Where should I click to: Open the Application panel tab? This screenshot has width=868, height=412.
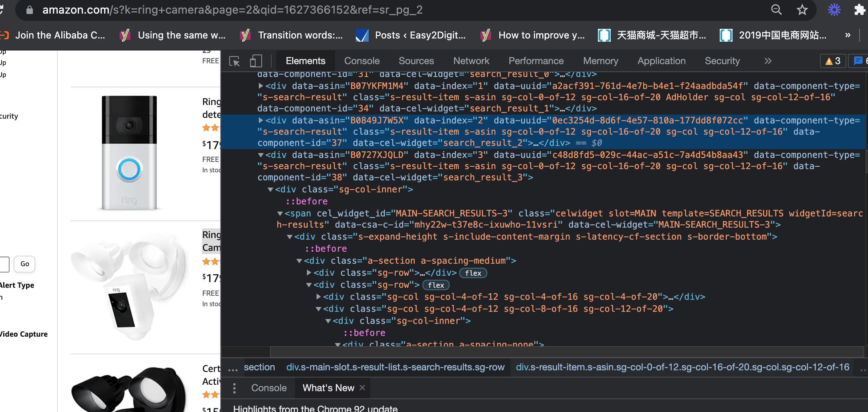pyautogui.click(x=662, y=61)
